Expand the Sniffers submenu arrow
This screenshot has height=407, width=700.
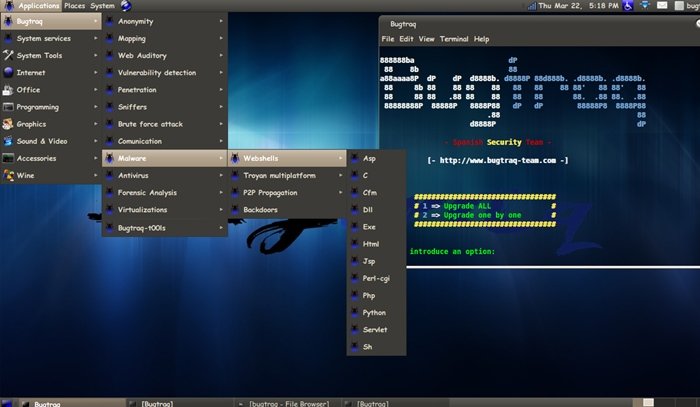[221, 107]
